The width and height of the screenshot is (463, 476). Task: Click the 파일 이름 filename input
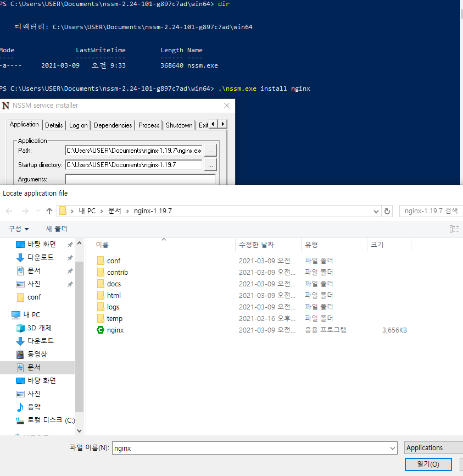click(x=250, y=448)
